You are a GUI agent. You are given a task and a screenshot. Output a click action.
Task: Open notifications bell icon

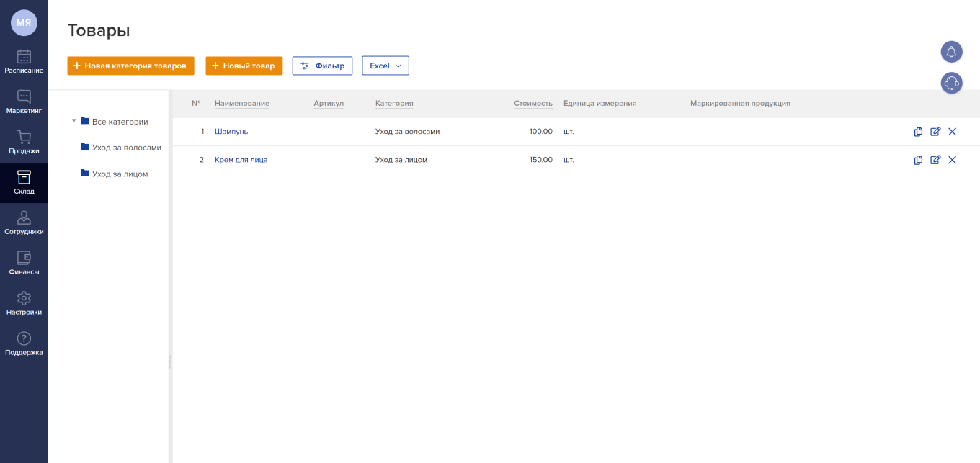pos(951,52)
